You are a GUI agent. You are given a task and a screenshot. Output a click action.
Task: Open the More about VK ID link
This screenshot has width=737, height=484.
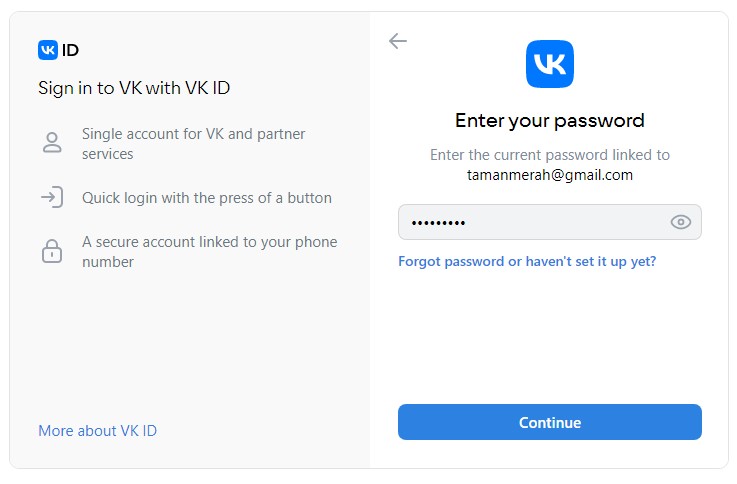click(97, 430)
